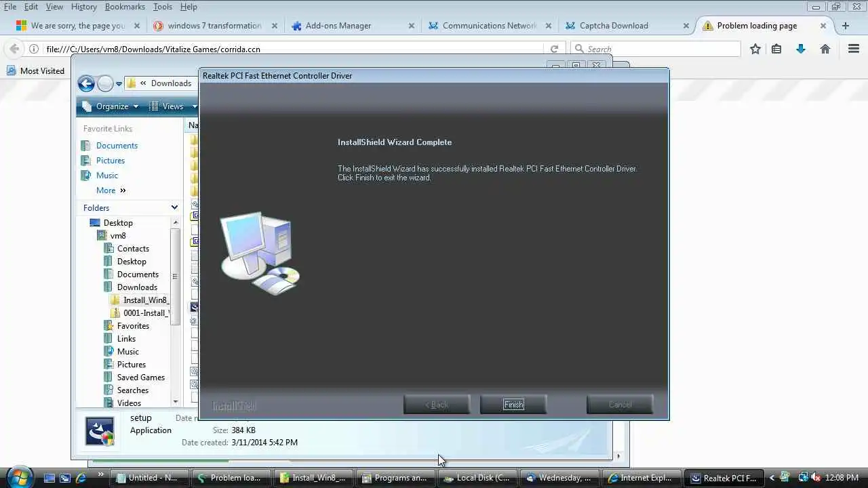The width and height of the screenshot is (868, 488).
Task: Select Documents folder in folder tree
Action: pos(138,274)
